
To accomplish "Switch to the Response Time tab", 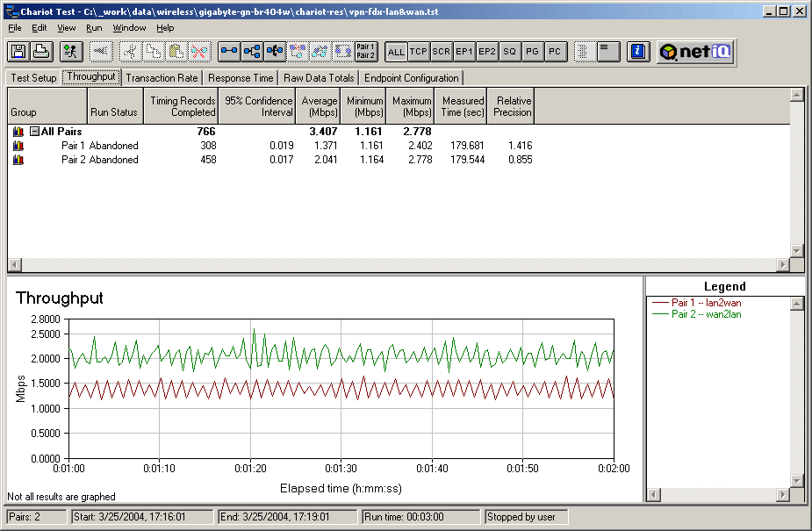I will 241,78.
